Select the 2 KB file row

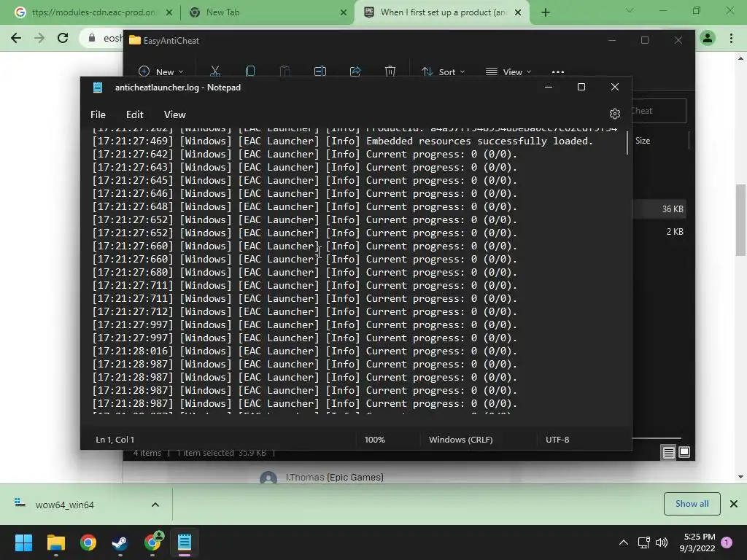point(659,231)
